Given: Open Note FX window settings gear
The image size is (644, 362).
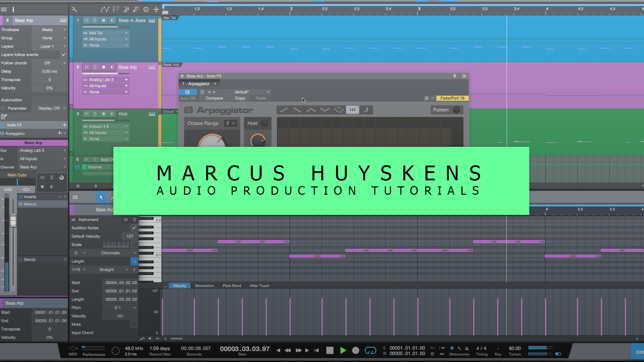Looking at the screenshot, I should (426, 98).
